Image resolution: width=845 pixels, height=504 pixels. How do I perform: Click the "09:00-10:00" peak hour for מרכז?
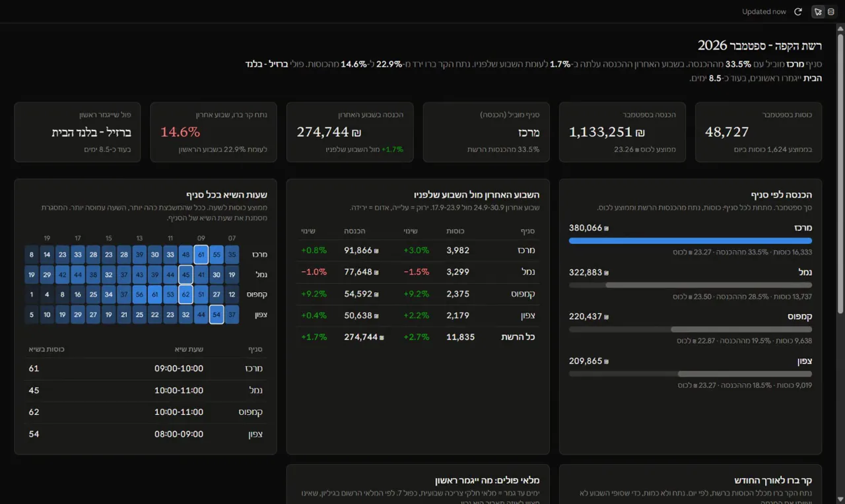coord(179,369)
